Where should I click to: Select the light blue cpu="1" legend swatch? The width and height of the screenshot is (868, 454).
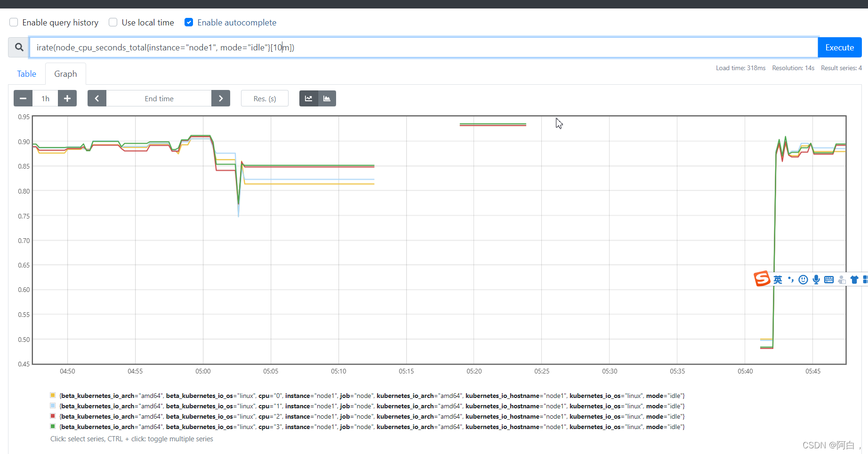(x=53, y=405)
